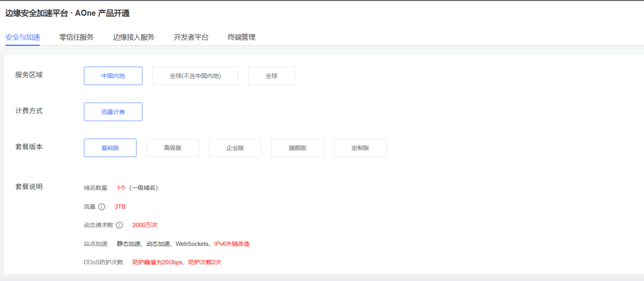The height and width of the screenshot is (281, 644).
Task: Click the IPv6外链改造 text
Action: (232, 244)
